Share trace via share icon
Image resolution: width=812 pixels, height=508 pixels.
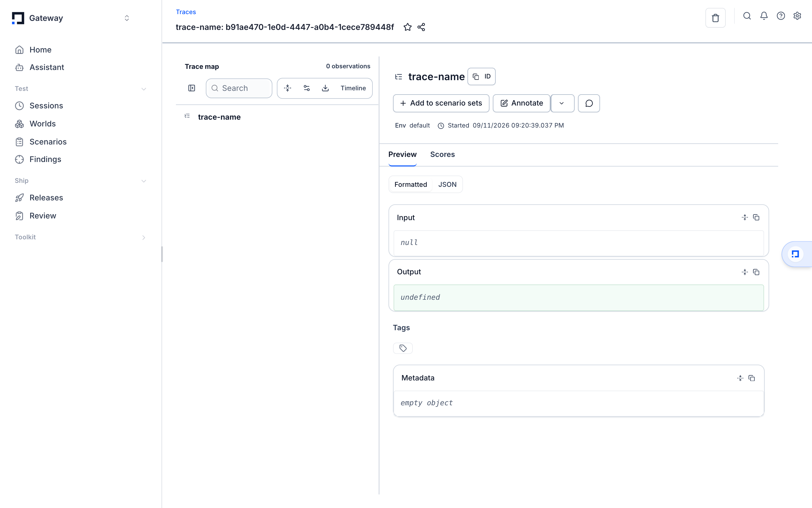tap(422, 27)
